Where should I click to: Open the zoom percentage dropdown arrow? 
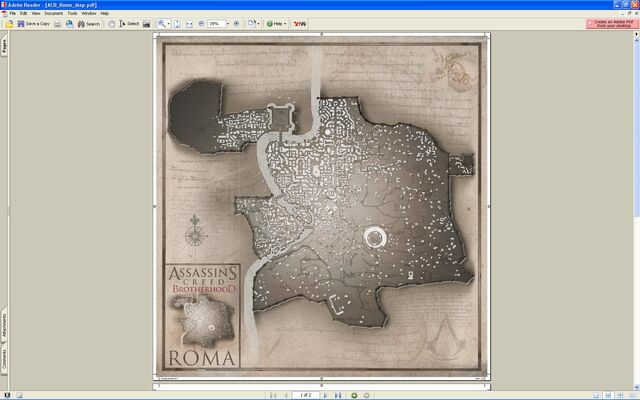point(228,24)
